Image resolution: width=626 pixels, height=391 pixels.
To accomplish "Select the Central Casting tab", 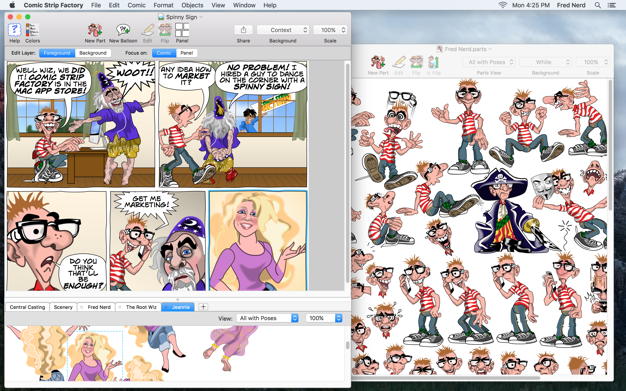I will coord(28,307).
